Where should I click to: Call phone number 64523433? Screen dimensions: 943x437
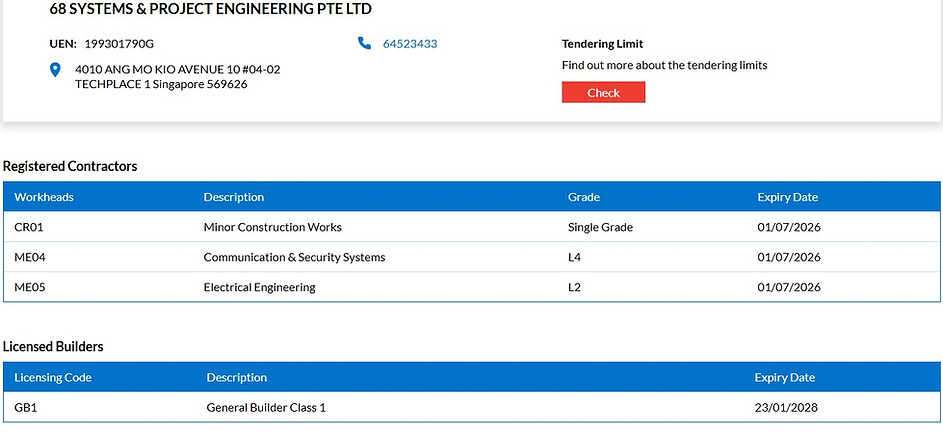pyautogui.click(x=410, y=44)
